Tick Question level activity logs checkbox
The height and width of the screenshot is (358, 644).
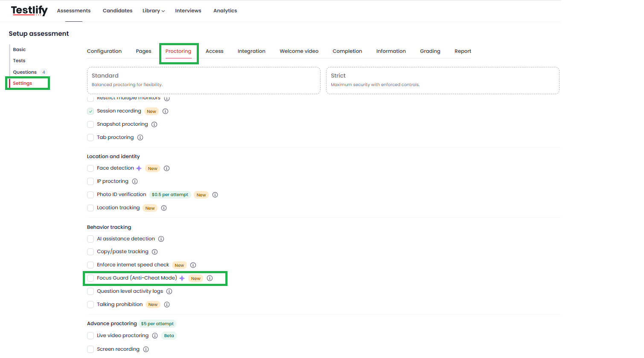(90, 292)
